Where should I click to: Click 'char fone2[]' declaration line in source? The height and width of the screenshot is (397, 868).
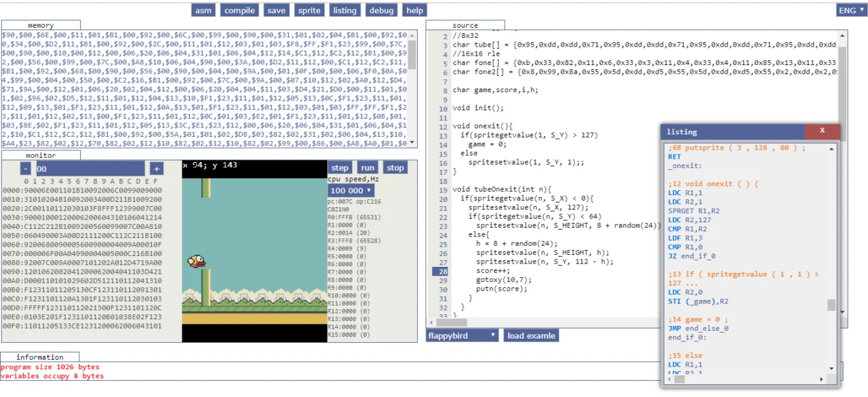coord(644,72)
